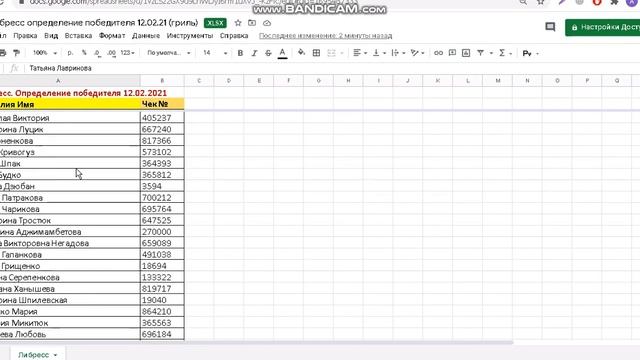This screenshot has width=640, height=360.
Task: Insert a comment from the toolbar
Action: click(x=452, y=53)
